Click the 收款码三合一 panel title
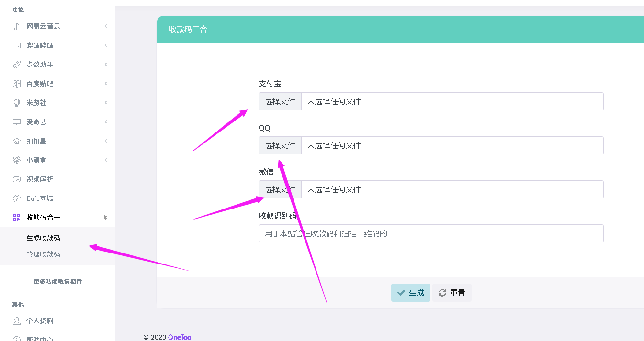Screen dimensions: 644x341 click(x=192, y=29)
